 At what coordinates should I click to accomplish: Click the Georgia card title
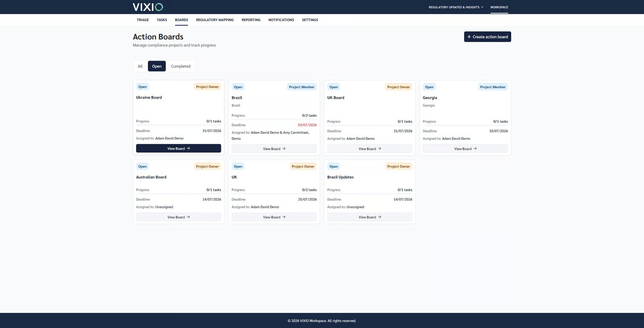(430, 98)
